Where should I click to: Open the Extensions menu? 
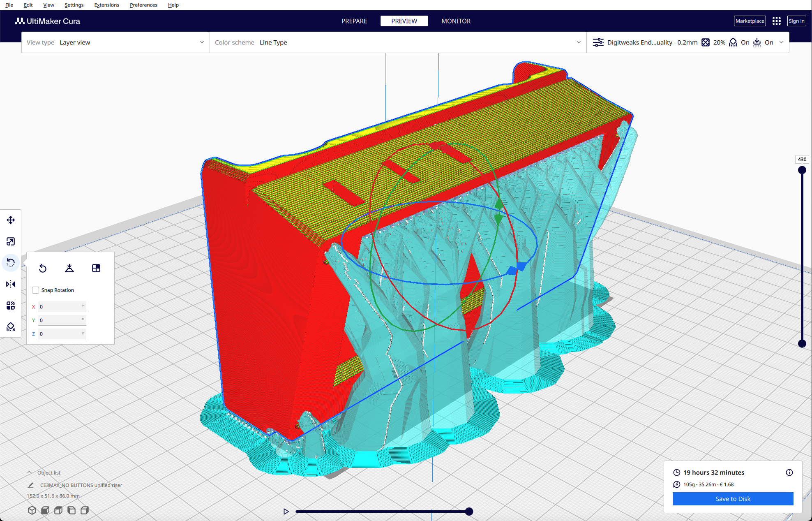point(106,5)
